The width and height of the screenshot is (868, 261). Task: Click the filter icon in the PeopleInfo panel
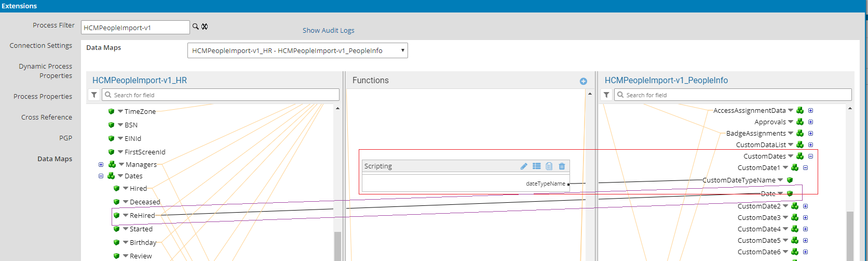(606, 95)
